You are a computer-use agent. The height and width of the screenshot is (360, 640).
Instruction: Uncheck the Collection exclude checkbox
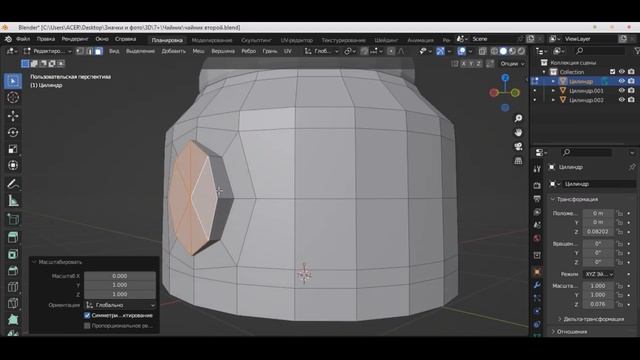612,72
